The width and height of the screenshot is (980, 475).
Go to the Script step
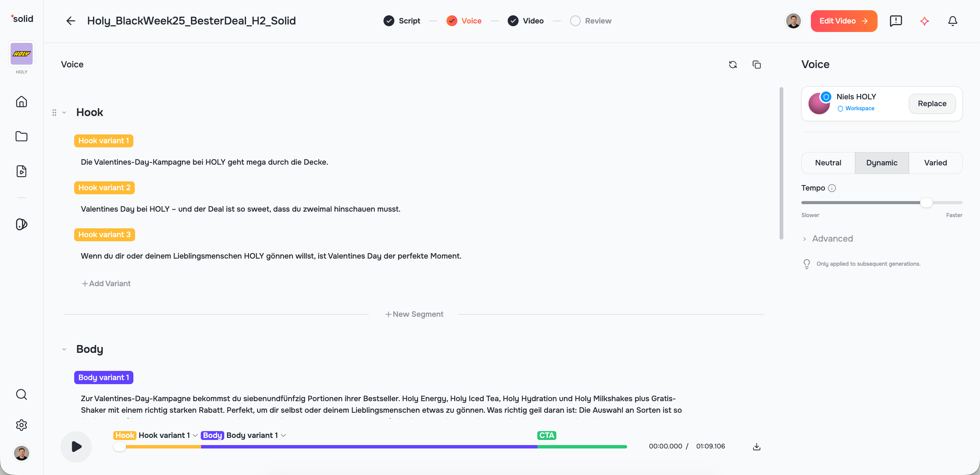pyautogui.click(x=402, y=21)
